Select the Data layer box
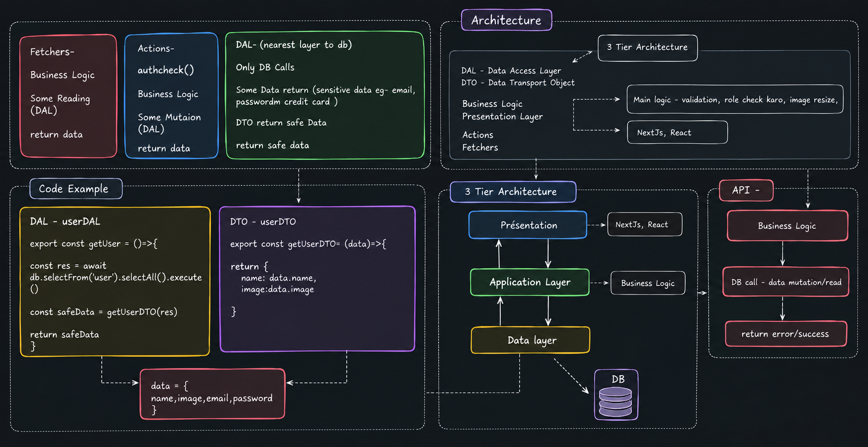Screen dimensions: 868x447 (530, 340)
